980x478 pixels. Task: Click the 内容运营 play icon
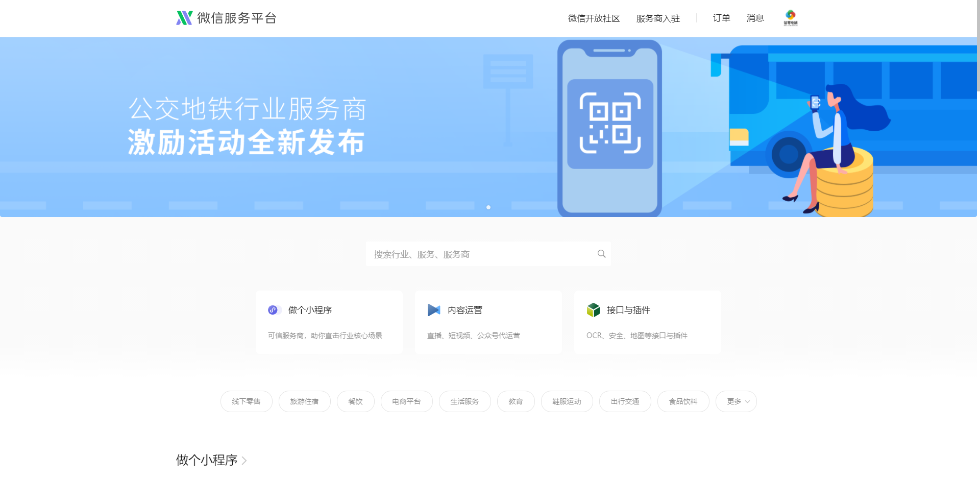pos(434,310)
